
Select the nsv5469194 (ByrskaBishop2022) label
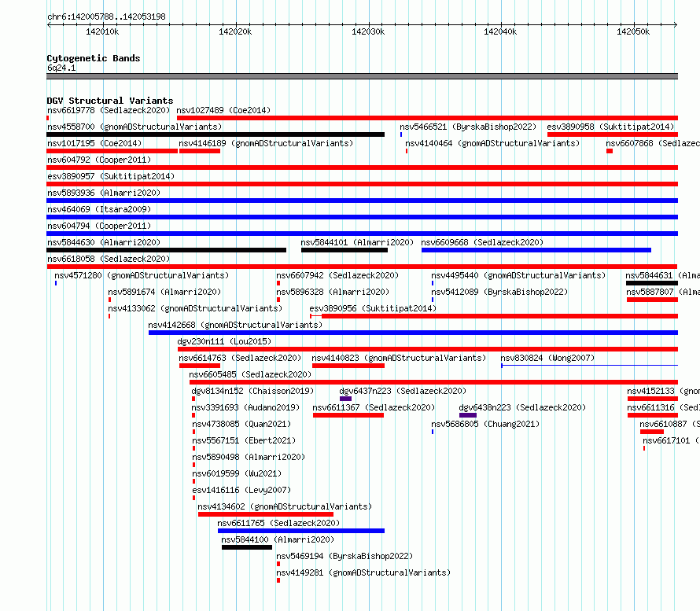pos(344,556)
